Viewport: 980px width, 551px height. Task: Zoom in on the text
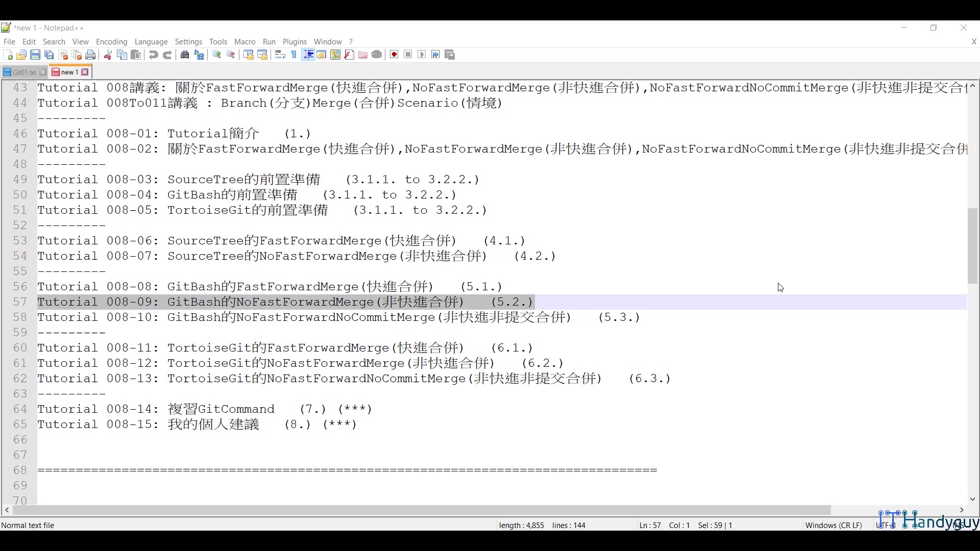(217, 55)
